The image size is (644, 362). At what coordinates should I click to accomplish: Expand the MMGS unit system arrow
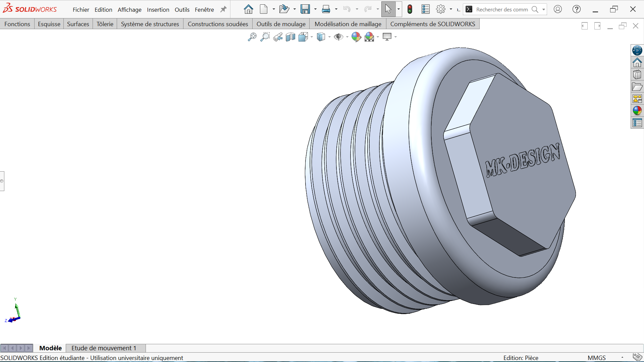[622, 358]
